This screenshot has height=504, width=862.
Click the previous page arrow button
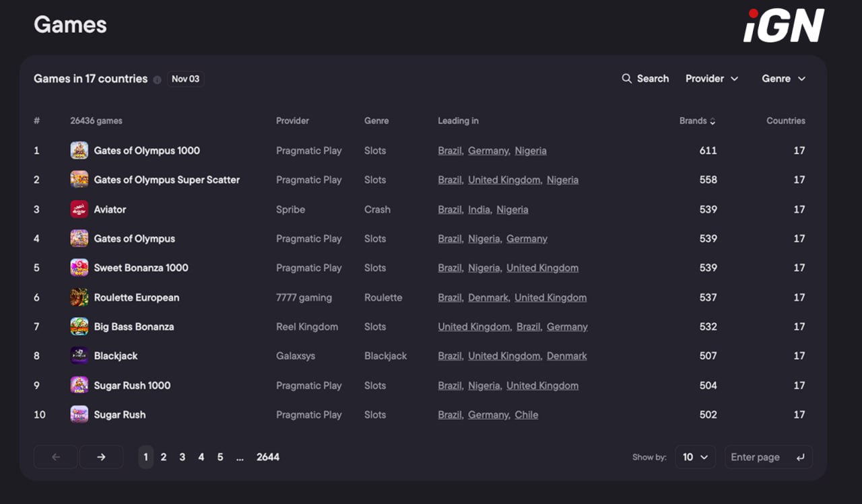(56, 457)
